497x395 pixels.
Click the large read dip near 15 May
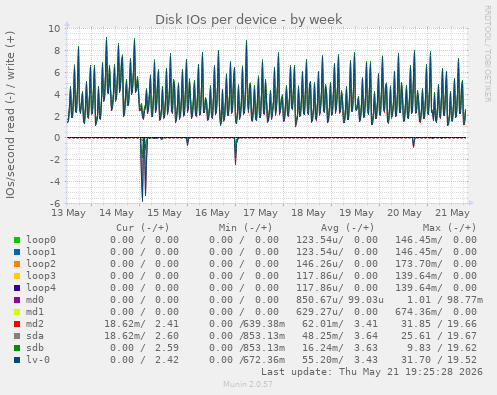143,170
